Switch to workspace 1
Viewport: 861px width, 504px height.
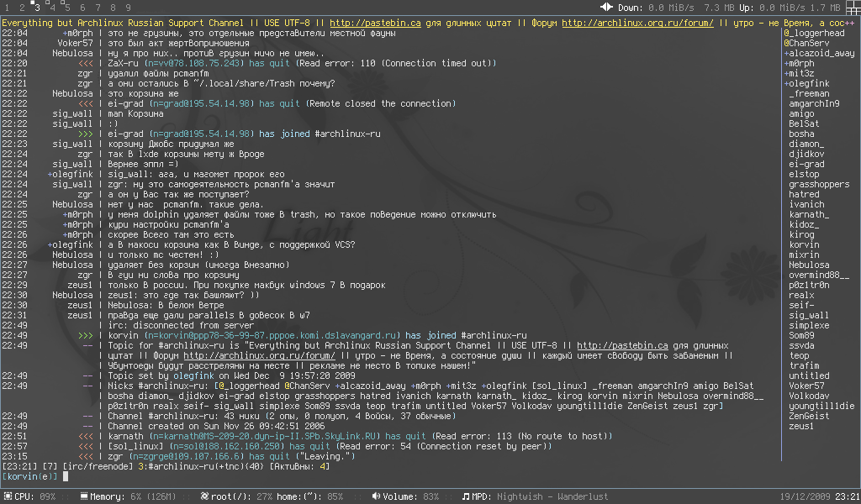pos(7,7)
